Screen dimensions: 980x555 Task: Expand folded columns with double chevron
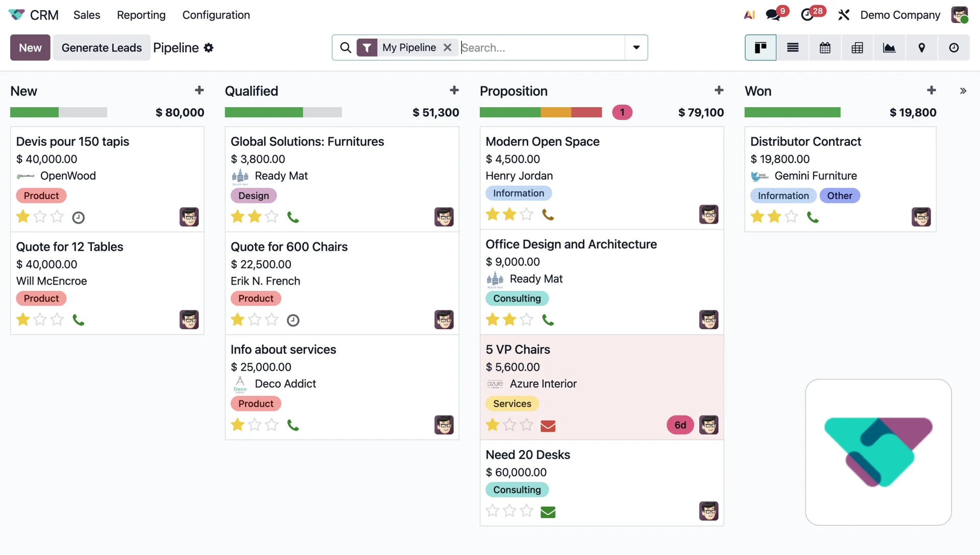tap(963, 91)
